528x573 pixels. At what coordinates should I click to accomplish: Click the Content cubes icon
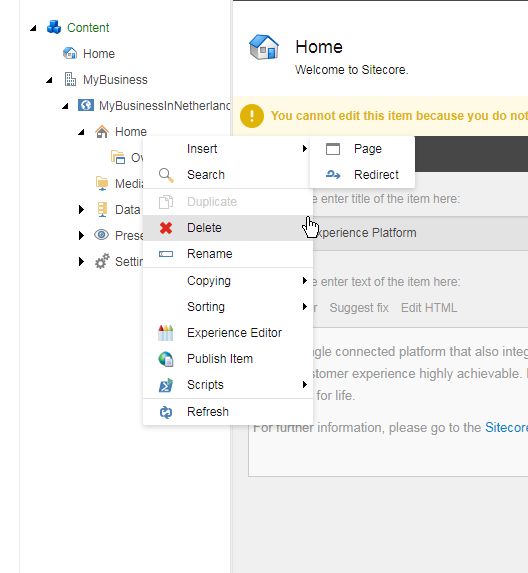pos(54,27)
